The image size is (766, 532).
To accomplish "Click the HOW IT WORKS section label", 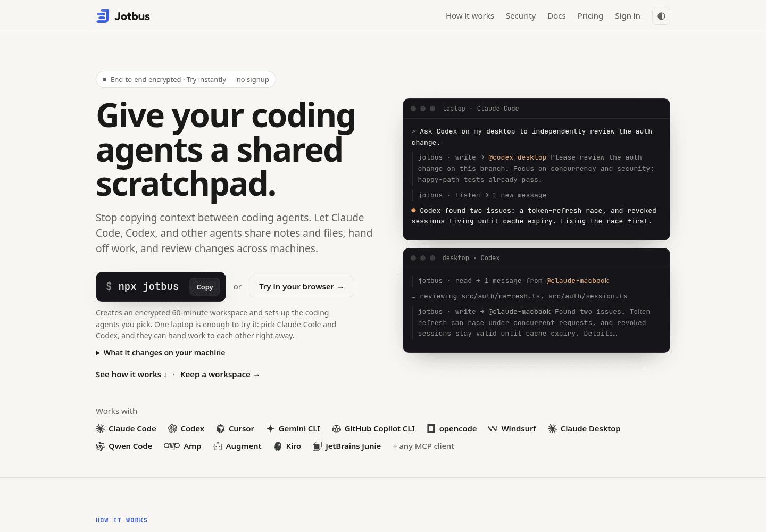I will (x=122, y=520).
